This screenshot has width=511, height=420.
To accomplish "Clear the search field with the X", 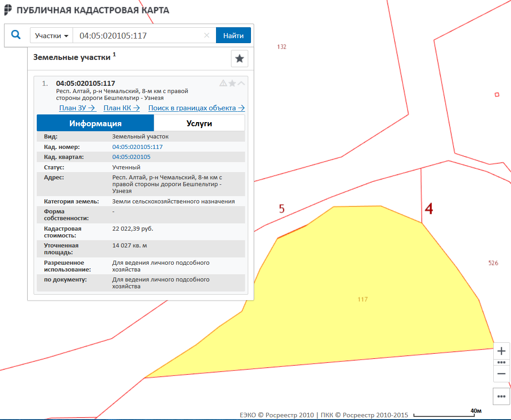I will (x=206, y=35).
